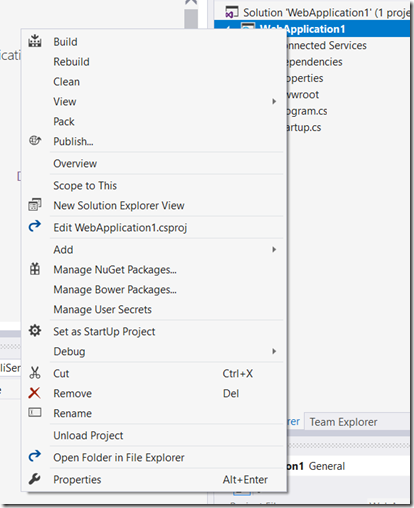Expand the Add submenu arrow

pyautogui.click(x=274, y=249)
